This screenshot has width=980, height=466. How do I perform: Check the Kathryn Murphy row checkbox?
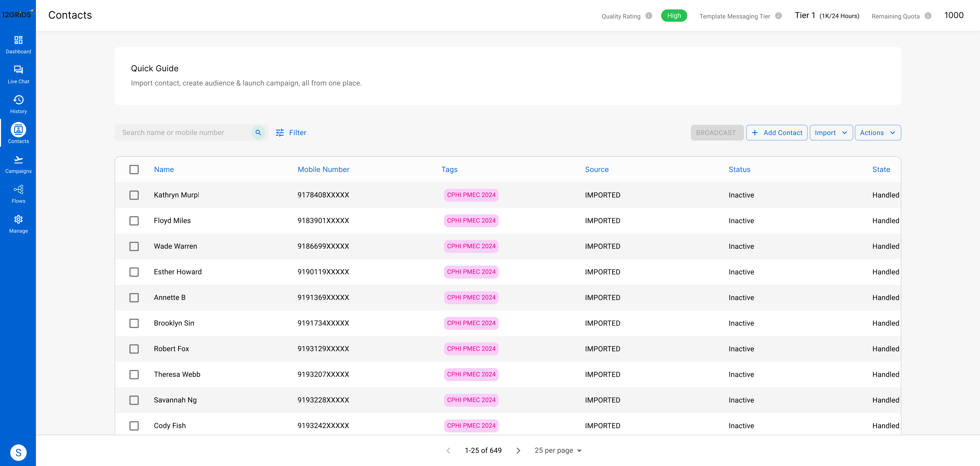point(134,195)
